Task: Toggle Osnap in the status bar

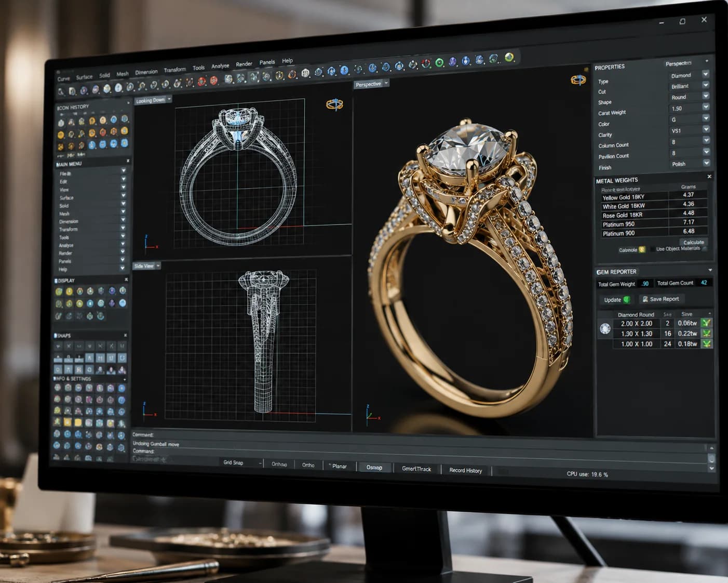Action: point(374,467)
